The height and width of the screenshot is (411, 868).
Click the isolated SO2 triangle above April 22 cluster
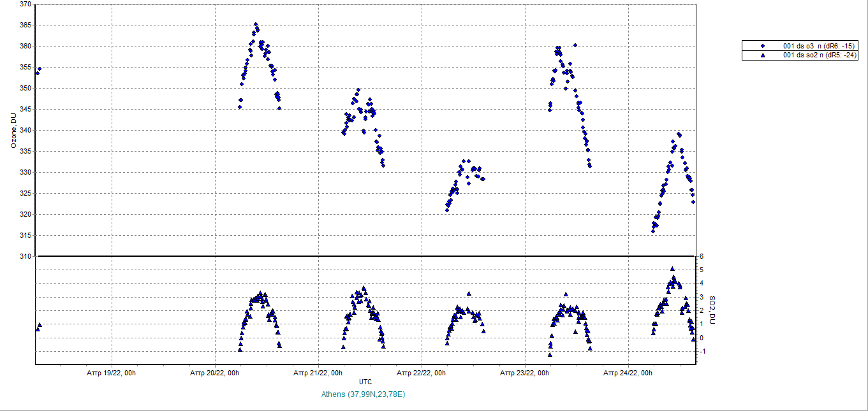(x=469, y=294)
